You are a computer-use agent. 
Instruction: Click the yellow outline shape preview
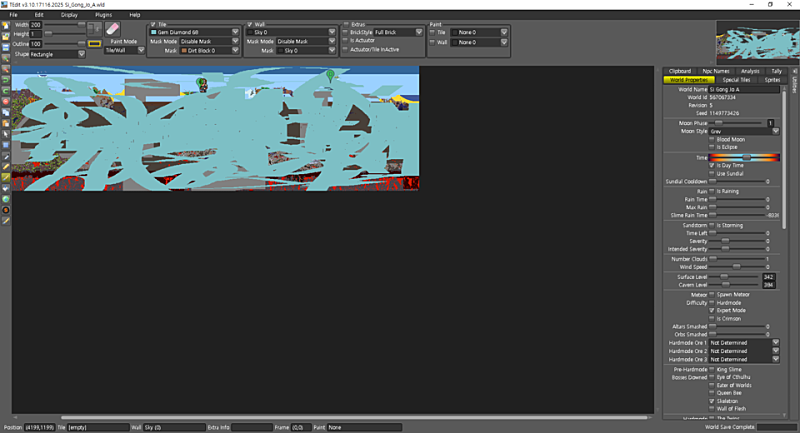(x=94, y=44)
